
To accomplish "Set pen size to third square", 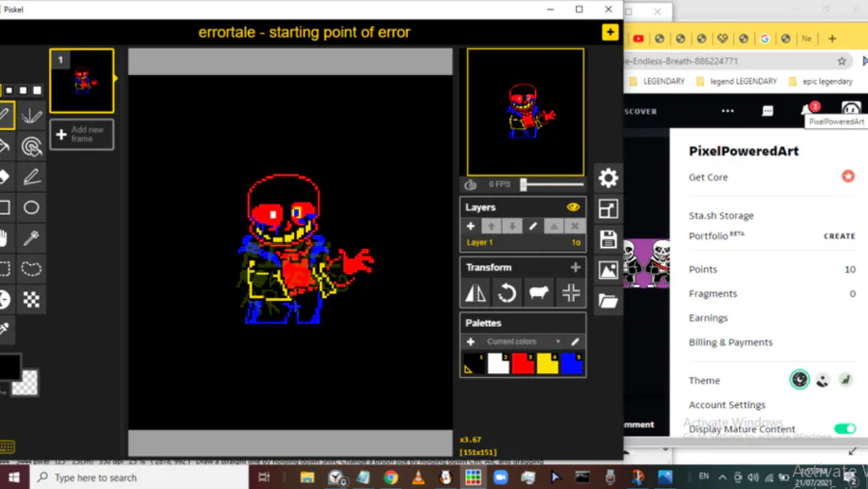I will point(23,91).
